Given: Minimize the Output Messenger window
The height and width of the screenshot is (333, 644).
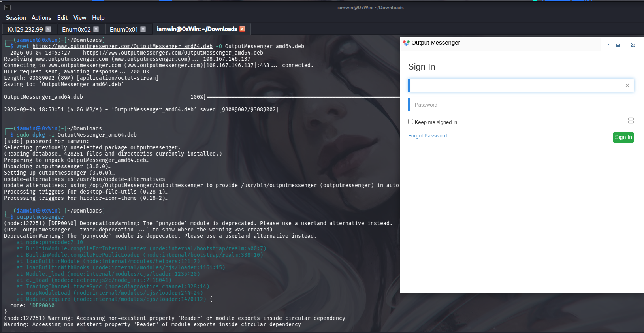Looking at the screenshot, I should (x=606, y=45).
